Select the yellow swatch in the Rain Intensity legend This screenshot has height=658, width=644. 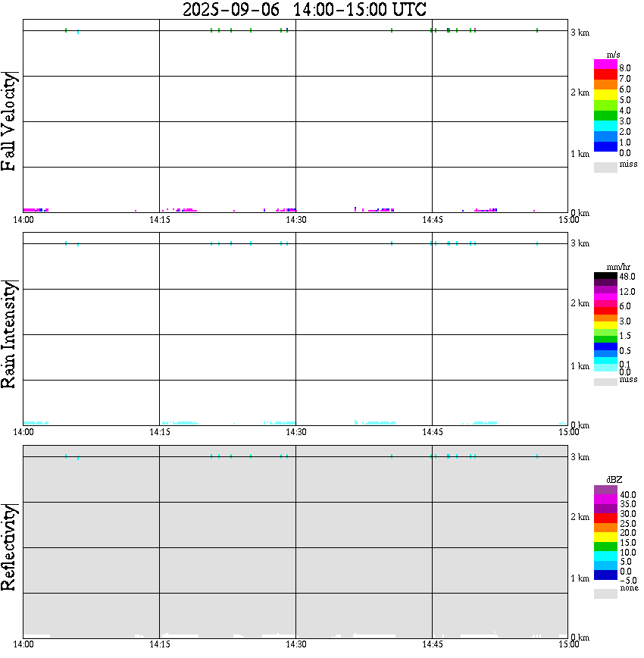coord(605,325)
